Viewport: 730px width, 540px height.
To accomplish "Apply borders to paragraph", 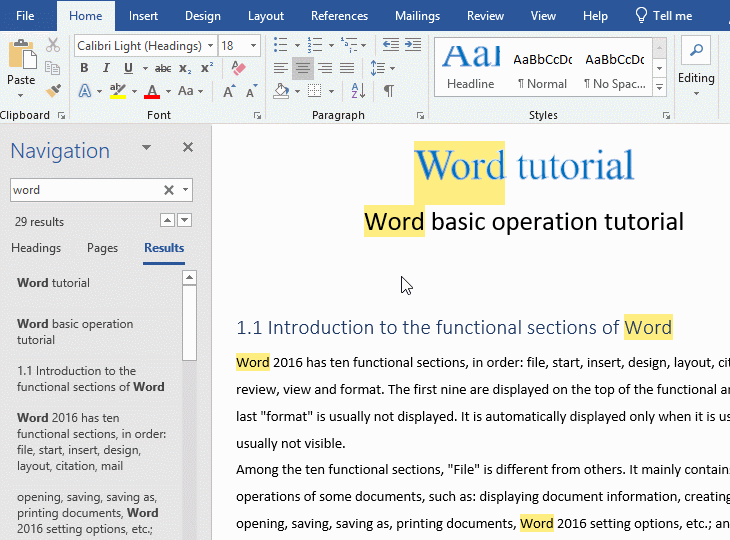I will coord(315,91).
